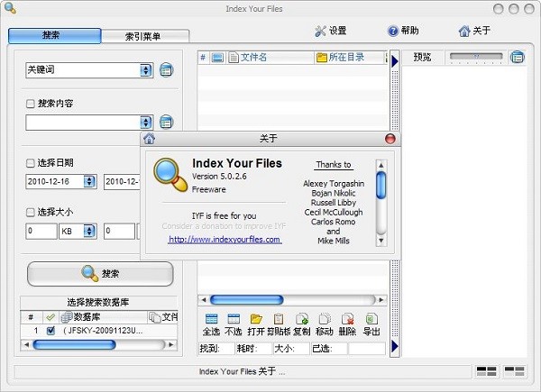Click 复制 copy files icon
The width and height of the screenshot is (541, 392).
302,319
